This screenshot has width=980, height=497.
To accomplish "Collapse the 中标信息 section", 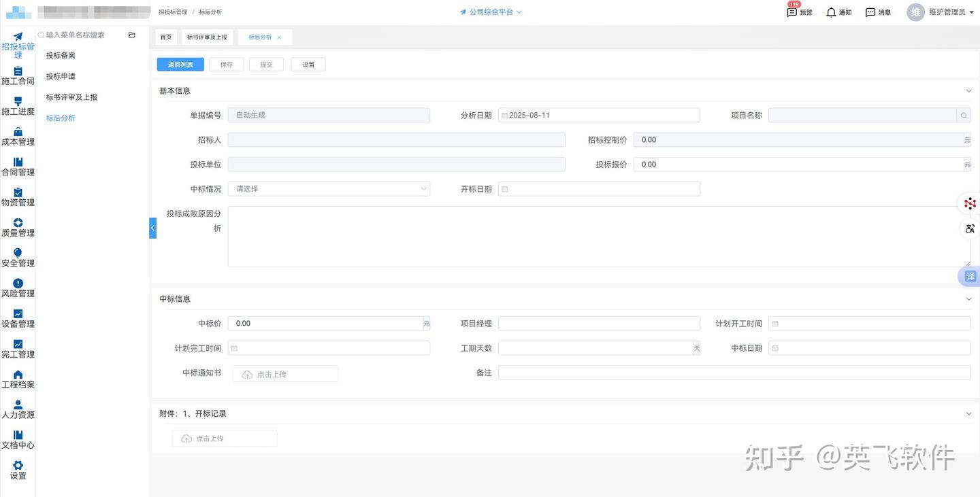I will click(x=968, y=299).
